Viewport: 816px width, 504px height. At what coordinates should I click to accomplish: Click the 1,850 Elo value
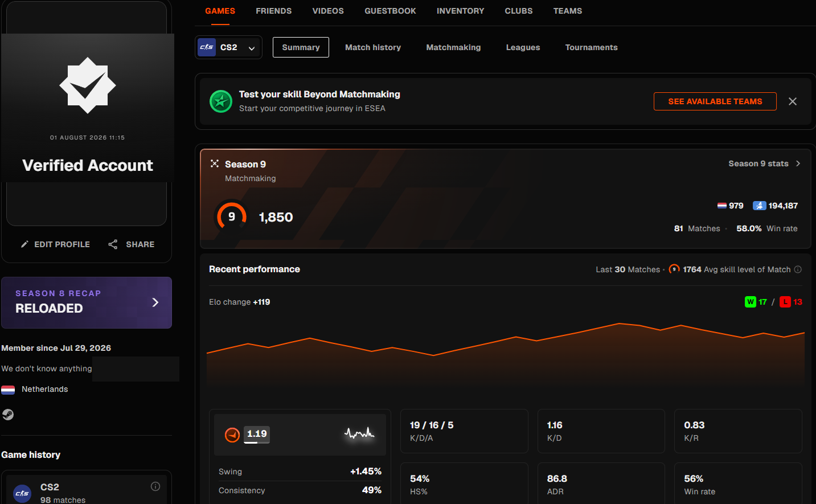[276, 217]
